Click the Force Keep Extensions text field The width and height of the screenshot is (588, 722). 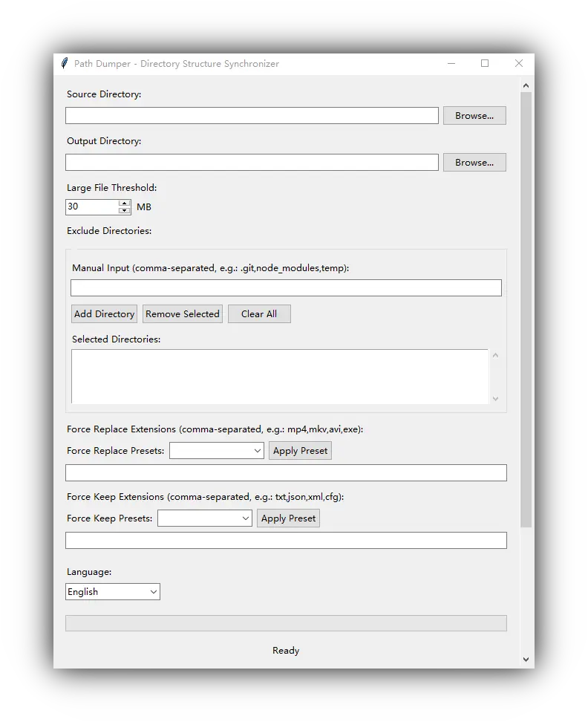(286, 541)
